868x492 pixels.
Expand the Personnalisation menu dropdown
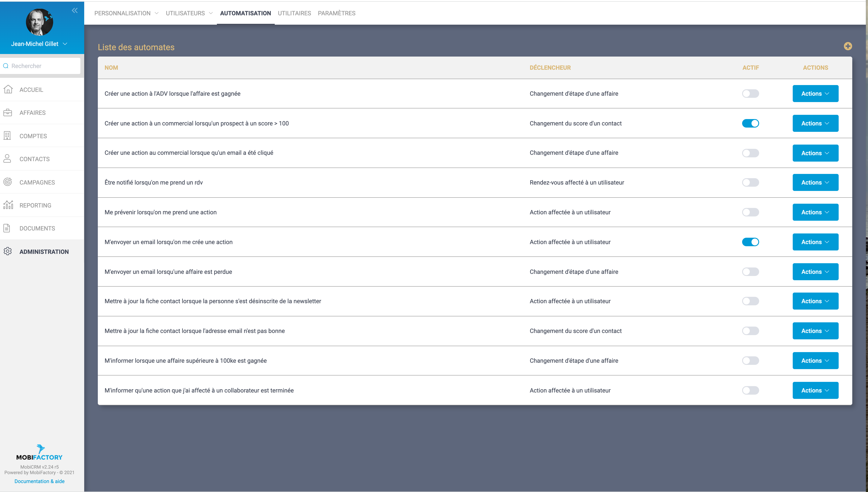tap(126, 13)
